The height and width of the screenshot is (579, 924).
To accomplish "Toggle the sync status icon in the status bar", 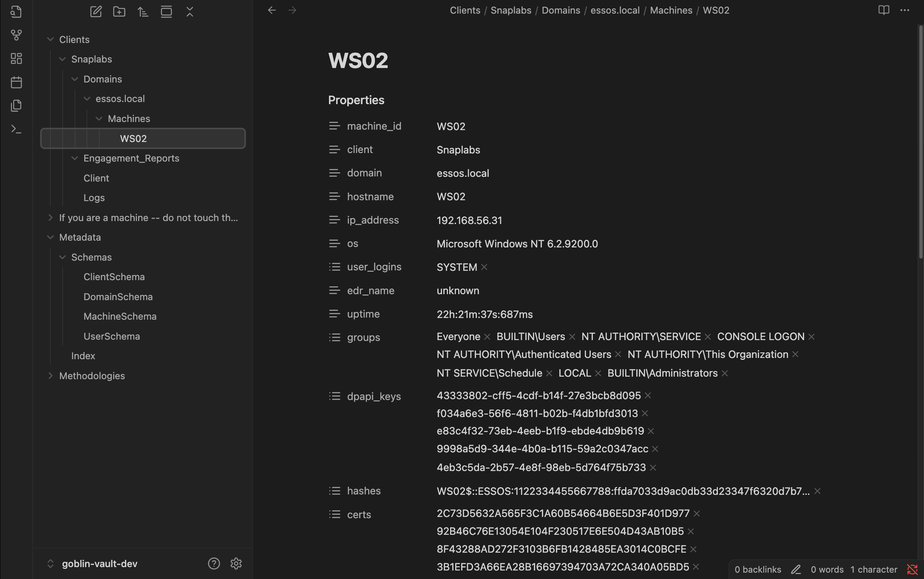I will coord(912,569).
